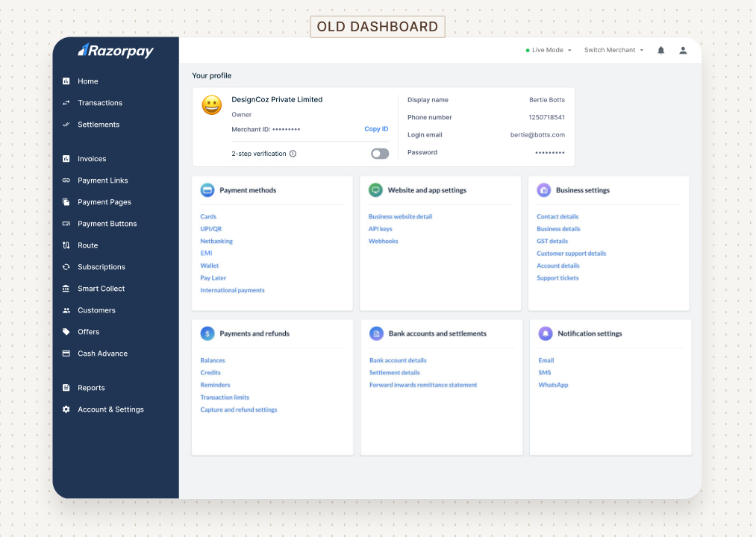This screenshot has height=537, width=756.
Task: Open the Wallet link
Action: pyautogui.click(x=209, y=266)
